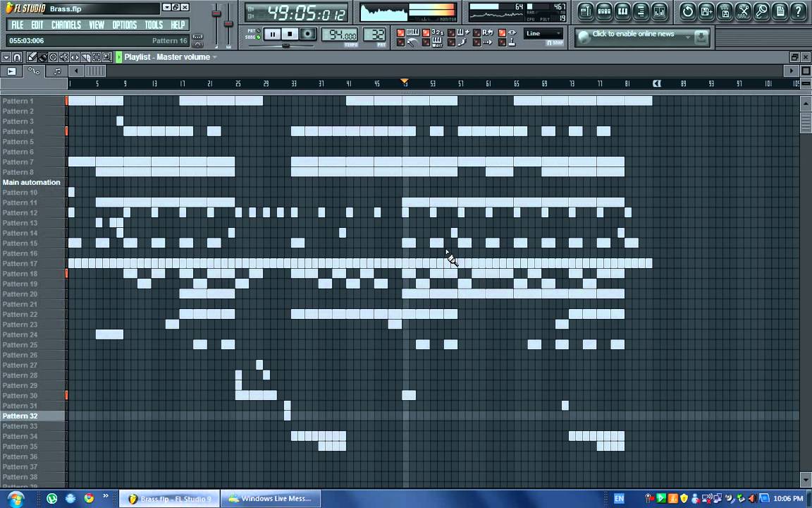Click the playhead marker in timeline ruler
This screenshot has width=812, height=508.
(405, 82)
